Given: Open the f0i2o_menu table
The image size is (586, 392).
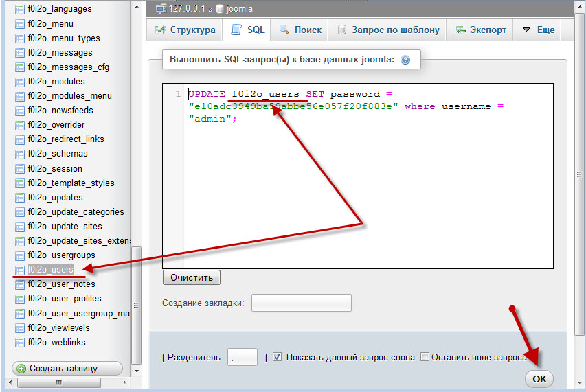Looking at the screenshot, I should click(x=50, y=24).
